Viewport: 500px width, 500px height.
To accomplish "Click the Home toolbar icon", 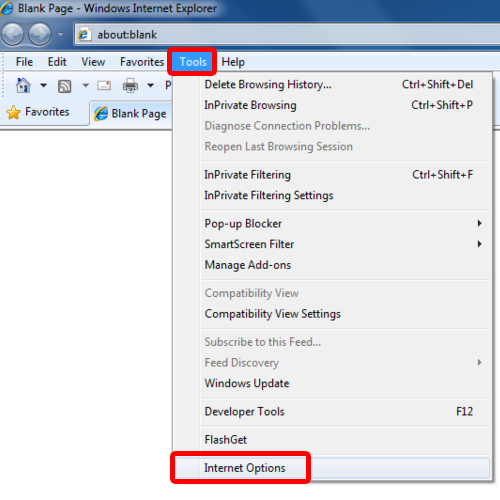I will coord(23,86).
